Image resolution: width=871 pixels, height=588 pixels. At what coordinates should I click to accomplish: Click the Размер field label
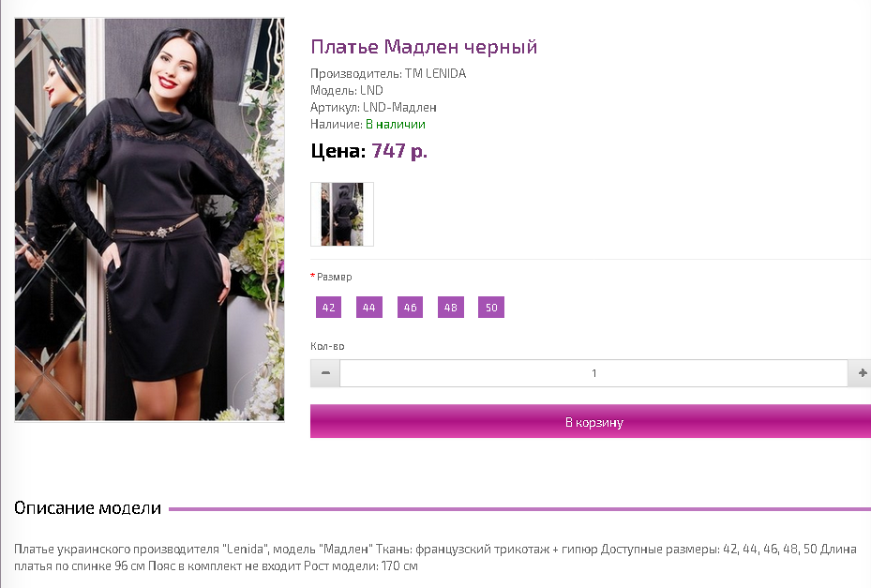coord(334,277)
